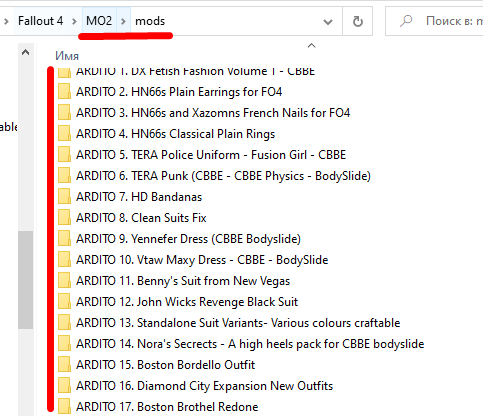Screen dimensions: 483x416
Task: Click the MO2 breadcrumb segment
Action: tap(99, 21)
